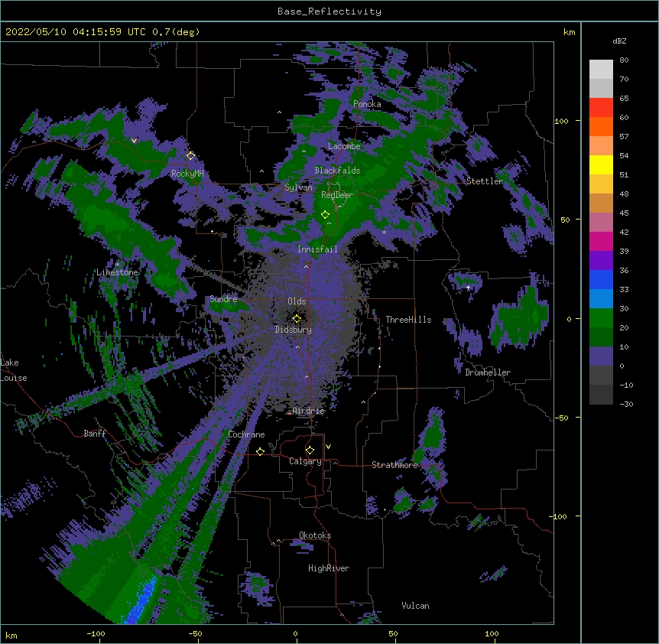Screen dimensions: 659x644
Task: Select the magenta 39-42 dBZ legend swatch
Action: point(601,242)
